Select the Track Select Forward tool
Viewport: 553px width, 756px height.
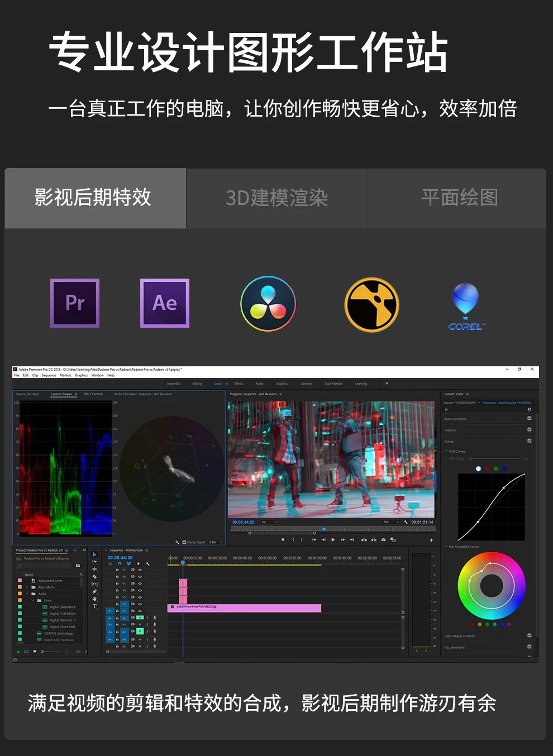click(94, 562)
